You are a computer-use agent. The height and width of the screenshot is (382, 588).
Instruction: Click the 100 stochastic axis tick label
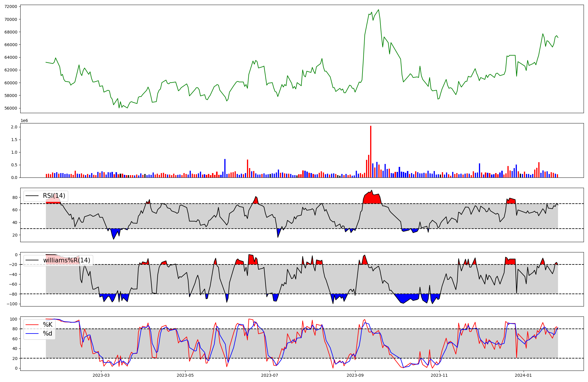click(14, 319)
